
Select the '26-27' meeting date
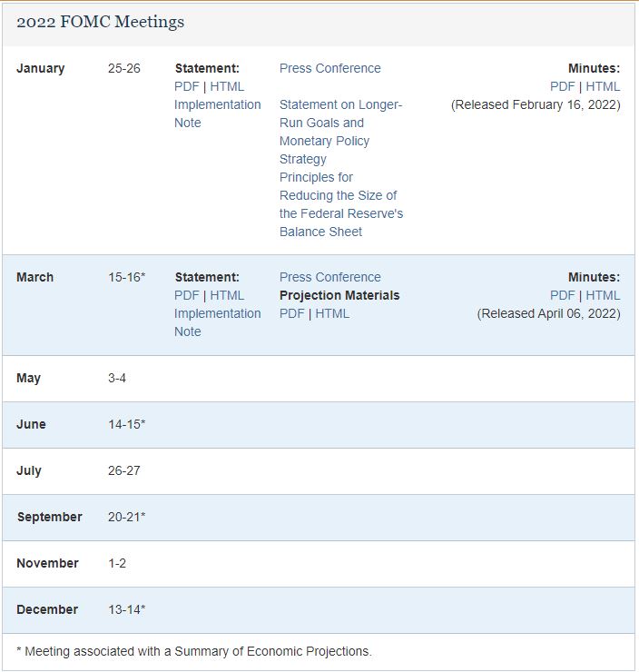coord(123,470)
